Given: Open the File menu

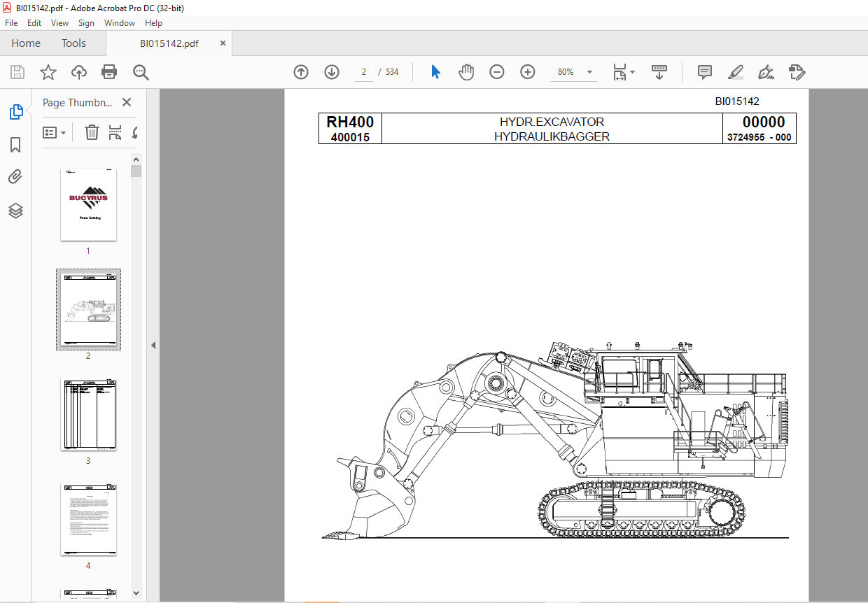Looking at the screenshot, I should [x=11, y=23].
